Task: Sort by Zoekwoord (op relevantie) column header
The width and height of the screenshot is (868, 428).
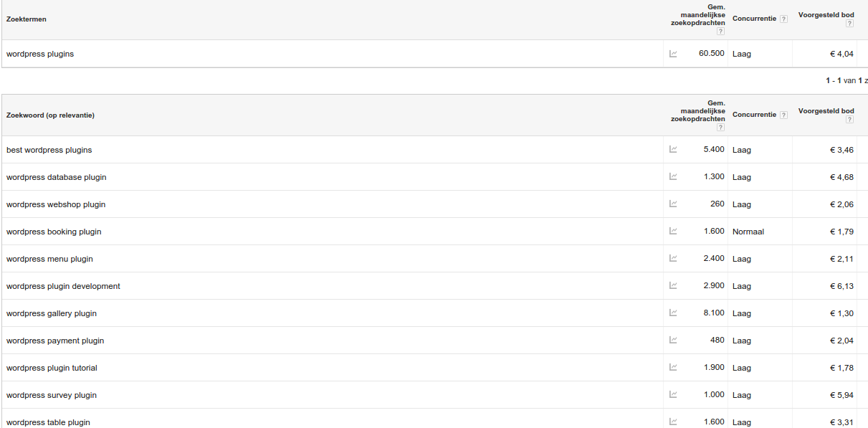Action: click(51, 115)
